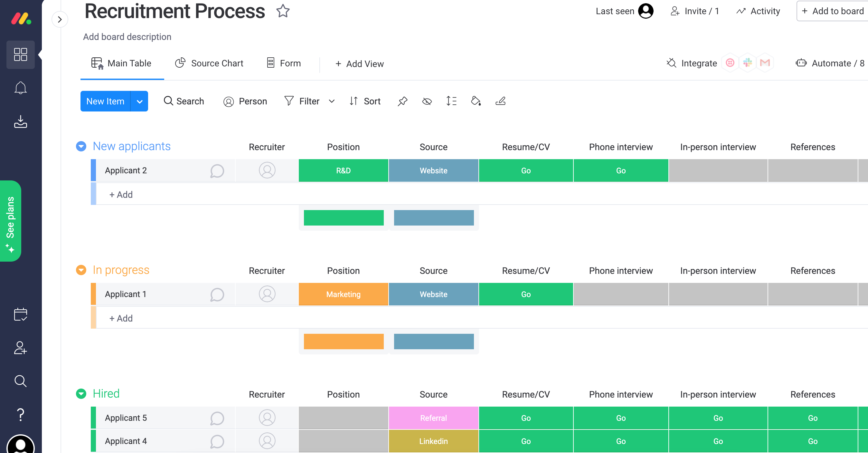This screenshot has width=868, height=453.
Task: Open the New Item dropdown arrow
Action: point(139,101)
